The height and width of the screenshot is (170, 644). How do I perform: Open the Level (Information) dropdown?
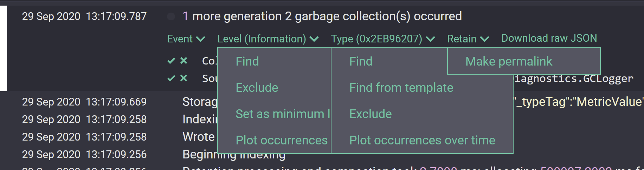click(x=268, y=39)
